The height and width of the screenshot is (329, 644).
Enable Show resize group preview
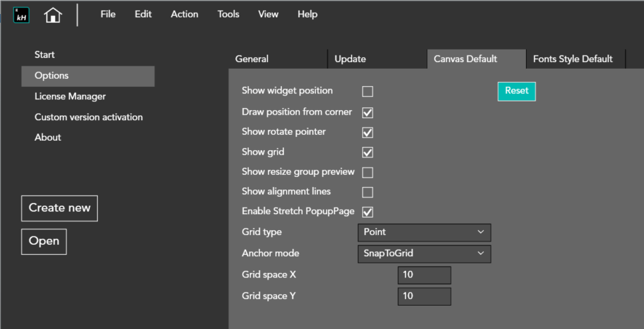click(367, 172)
